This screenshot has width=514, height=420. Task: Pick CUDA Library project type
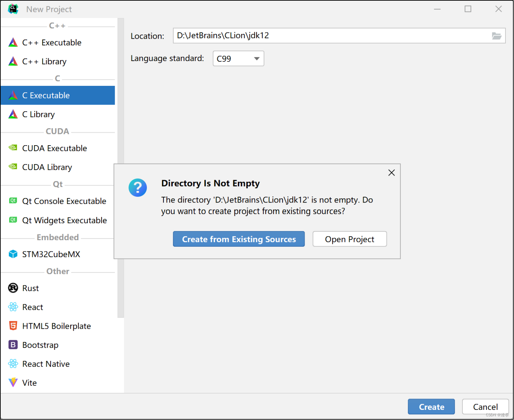(x=58, y=167)
